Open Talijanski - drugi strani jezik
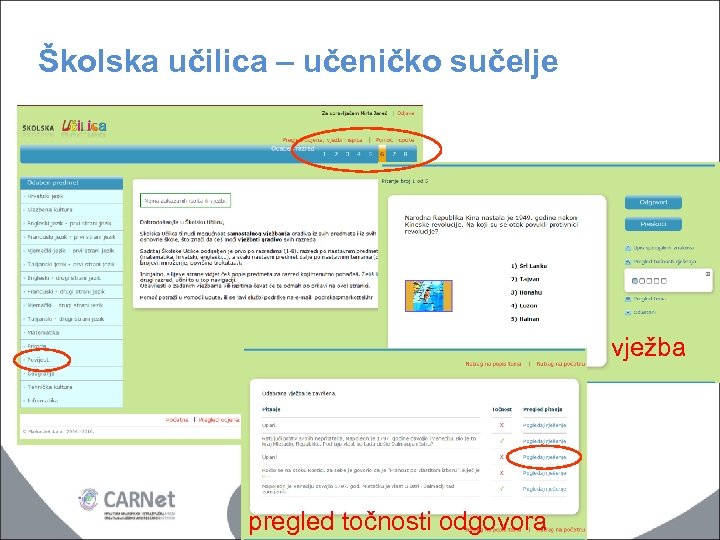720x540 pixels. click(72, 319)
